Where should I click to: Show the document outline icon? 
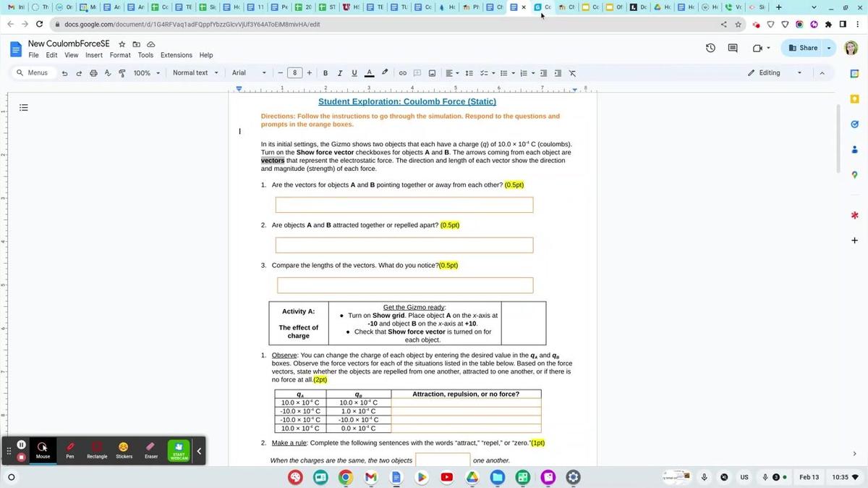coord(24,108)
